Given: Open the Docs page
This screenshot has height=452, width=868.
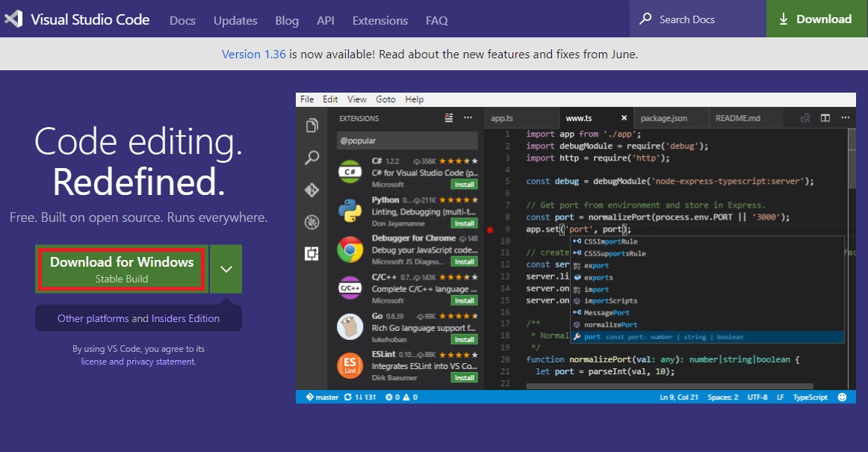Looking at the screenshot, I should click(x=182, y=20).
